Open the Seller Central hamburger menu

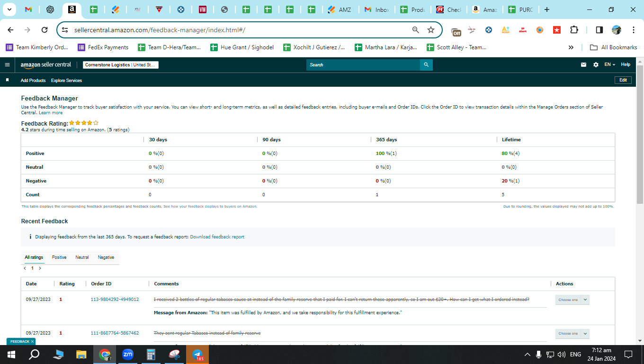click(7, 65)
